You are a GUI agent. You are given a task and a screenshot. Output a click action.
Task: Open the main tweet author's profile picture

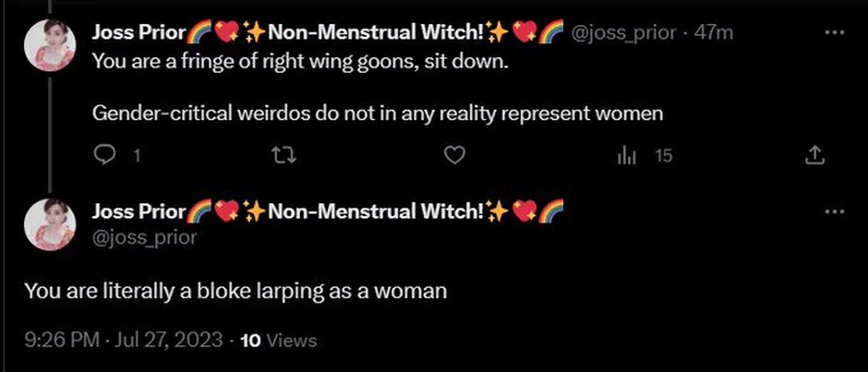click(51, 225)
